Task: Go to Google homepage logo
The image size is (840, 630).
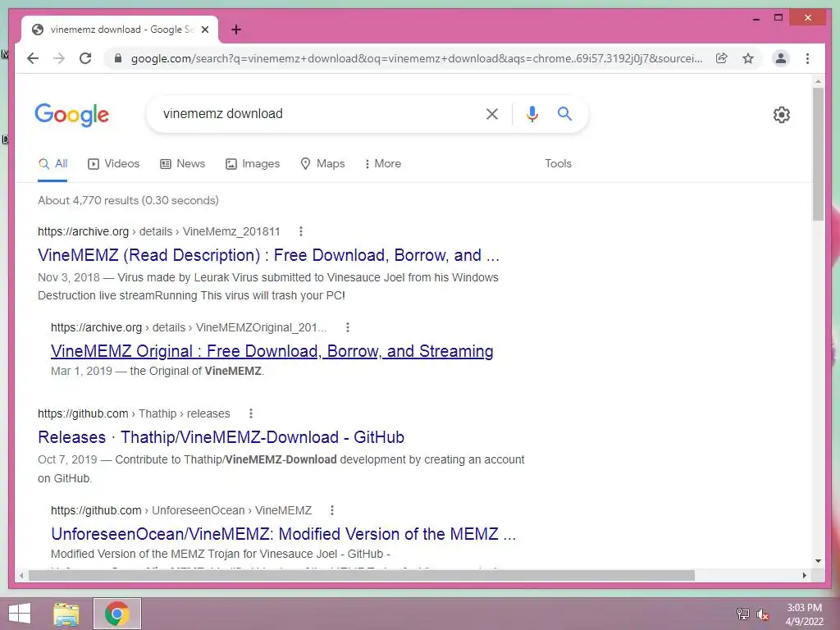Action: pyautogui.click(x=72, y=115)
